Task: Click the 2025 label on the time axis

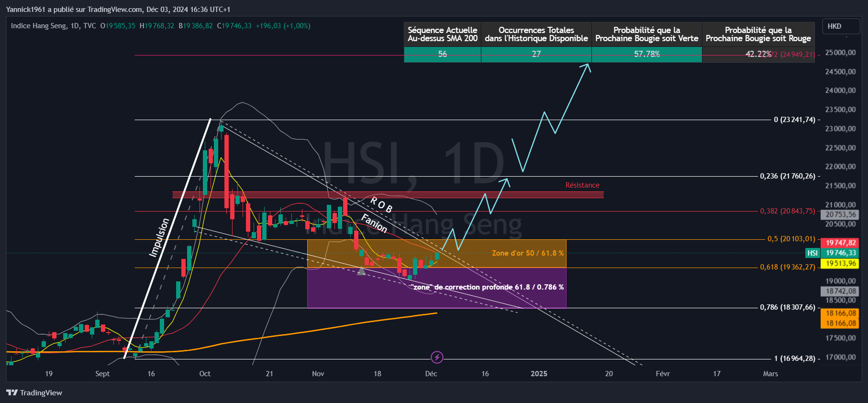Action: point(539,374)
